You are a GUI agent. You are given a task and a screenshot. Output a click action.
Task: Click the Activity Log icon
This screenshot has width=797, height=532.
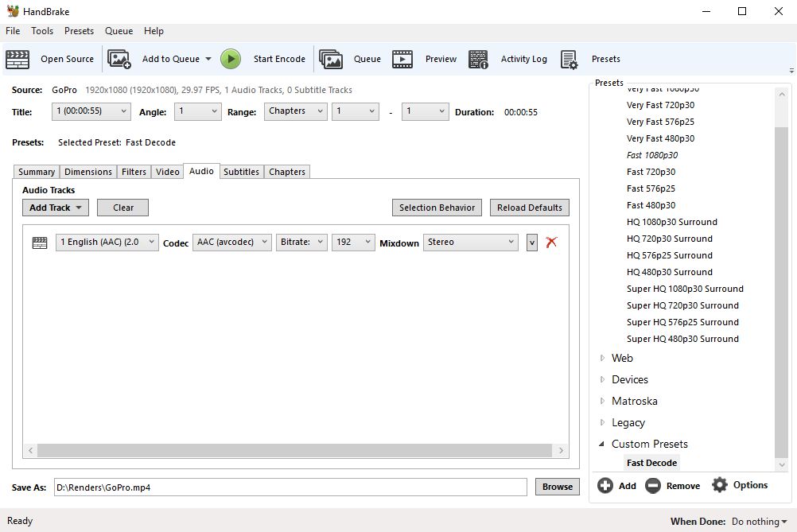click(478, 59)
